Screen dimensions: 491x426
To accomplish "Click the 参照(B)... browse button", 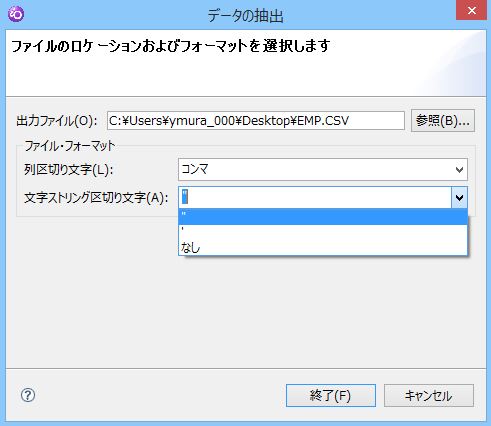I will tap(443, 121).
